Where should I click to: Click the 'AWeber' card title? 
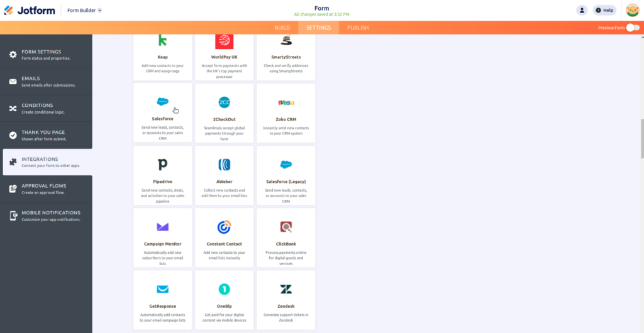coord(225,182)
